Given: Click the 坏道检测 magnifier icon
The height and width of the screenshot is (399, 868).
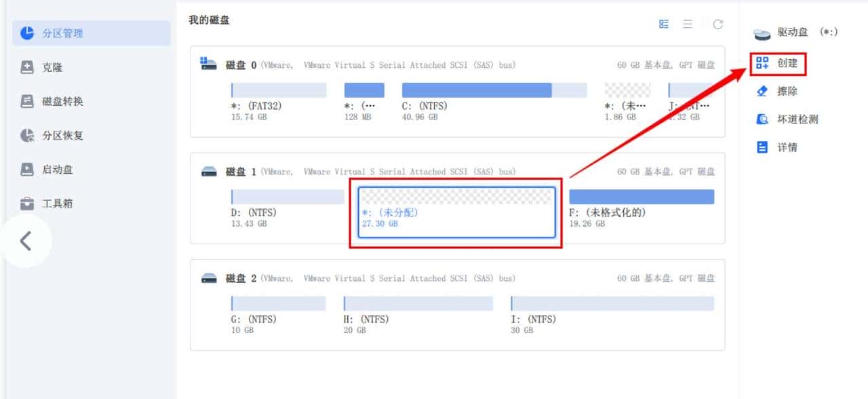Looking at the screenshot, I should point(762,119).
